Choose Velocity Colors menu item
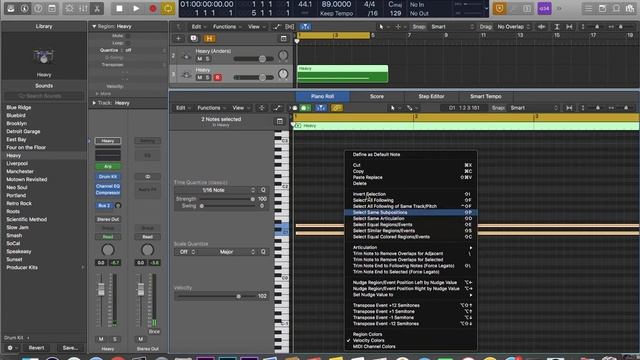Viewport: 640px width, 360px height. [x=411, y=340]
